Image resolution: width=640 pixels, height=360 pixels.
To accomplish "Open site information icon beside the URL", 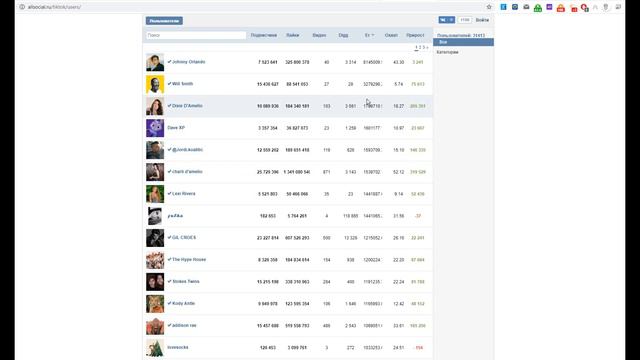I will click(22, 7).
